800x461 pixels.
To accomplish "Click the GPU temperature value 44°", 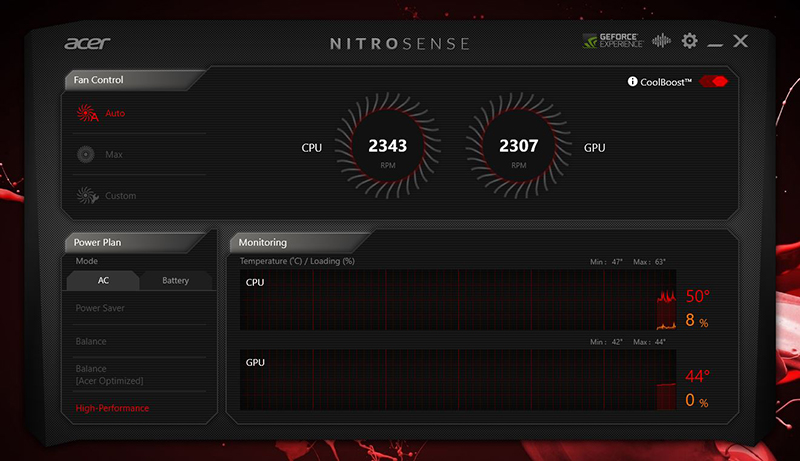I will click(697, 376).
